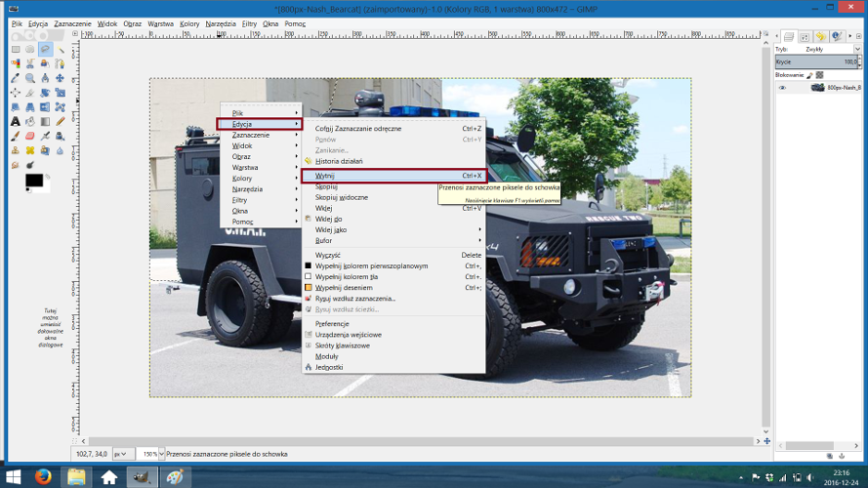
Task: Click Skróty klawiszowe entry
Action: point(393,346)
